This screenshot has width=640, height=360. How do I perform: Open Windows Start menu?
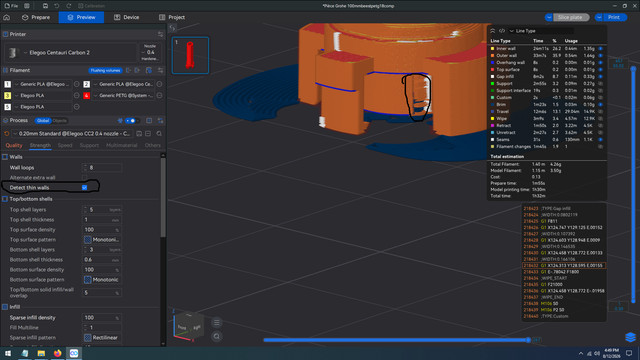click(x=8, y=353)
